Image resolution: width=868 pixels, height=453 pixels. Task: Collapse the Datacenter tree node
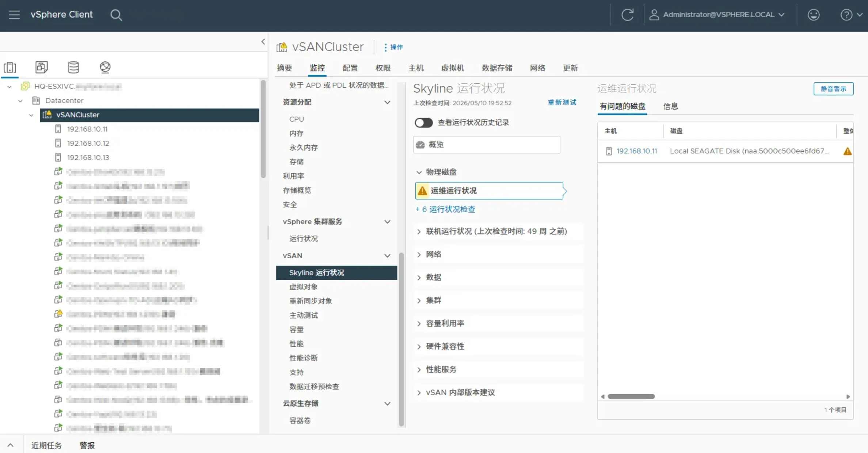[20, 101]
